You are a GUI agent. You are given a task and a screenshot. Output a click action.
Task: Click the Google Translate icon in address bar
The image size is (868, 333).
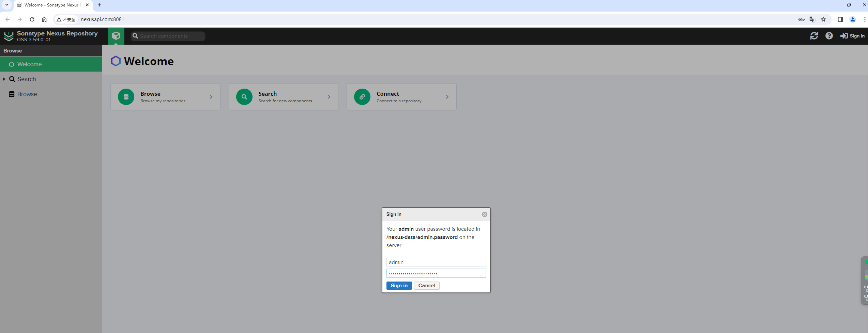point(812,19)
